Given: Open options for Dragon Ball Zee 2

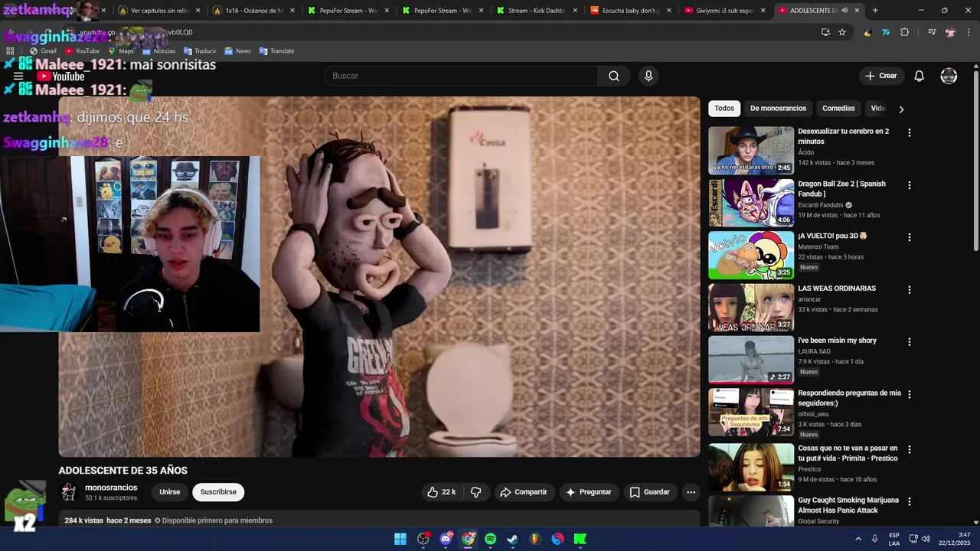Looking at the screenshot, I should click(910, 185).
